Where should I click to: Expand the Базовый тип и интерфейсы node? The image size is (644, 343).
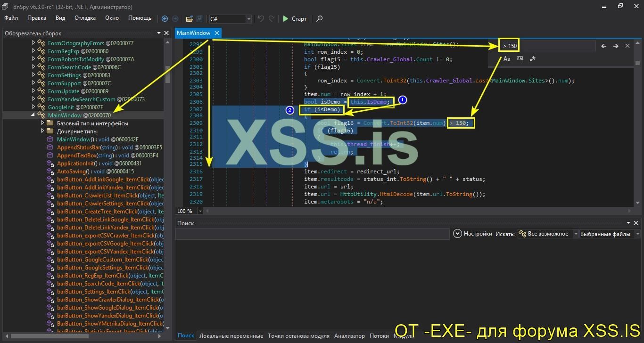pyautogui.click(x=42, y=123)
